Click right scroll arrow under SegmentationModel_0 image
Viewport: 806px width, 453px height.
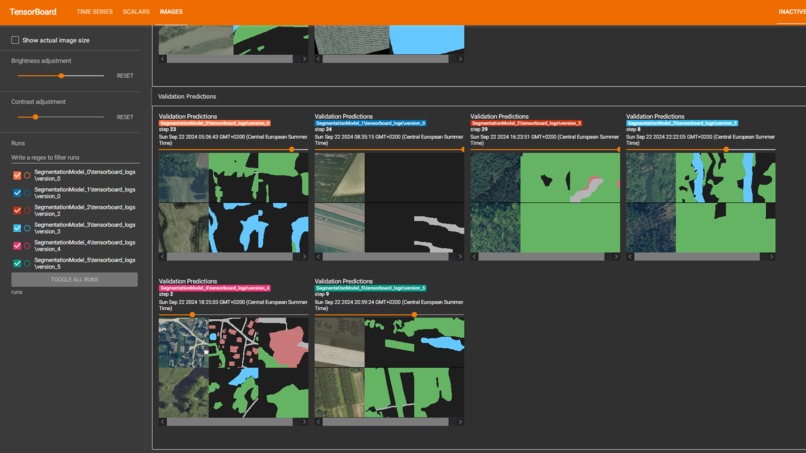click(x=304, y=256)
